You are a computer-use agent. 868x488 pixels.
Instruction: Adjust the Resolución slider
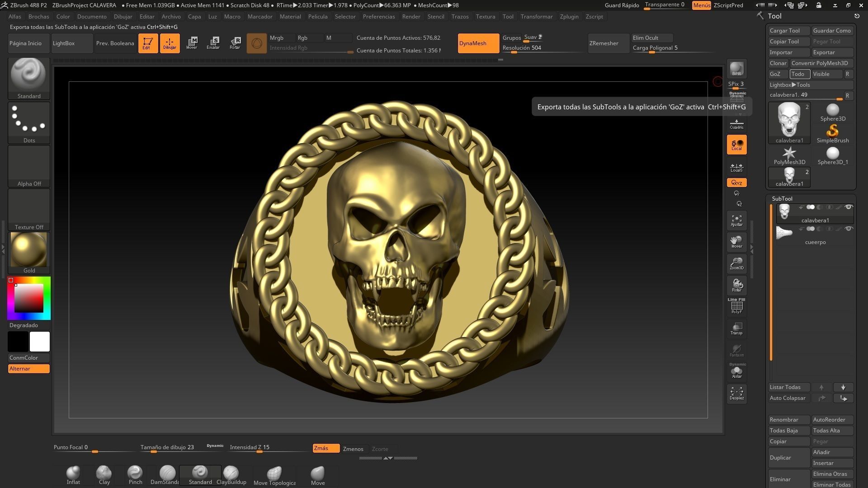coord(542,48)
